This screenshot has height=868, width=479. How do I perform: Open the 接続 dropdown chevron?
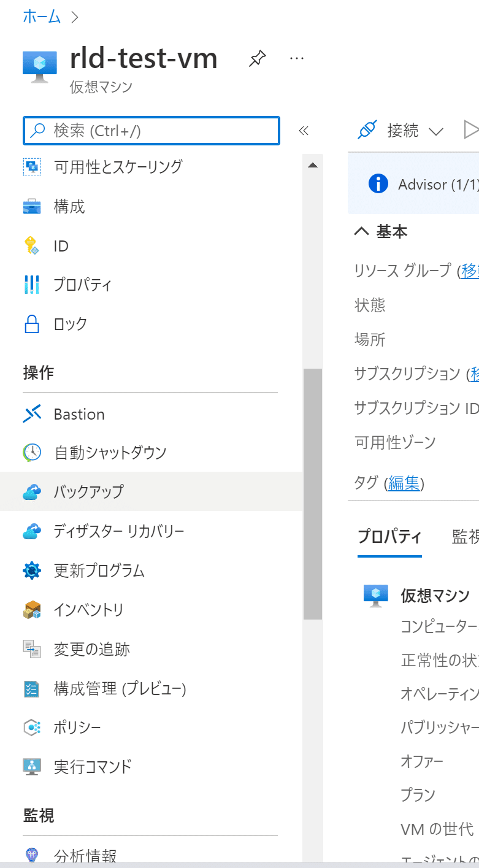coord(436,131)
